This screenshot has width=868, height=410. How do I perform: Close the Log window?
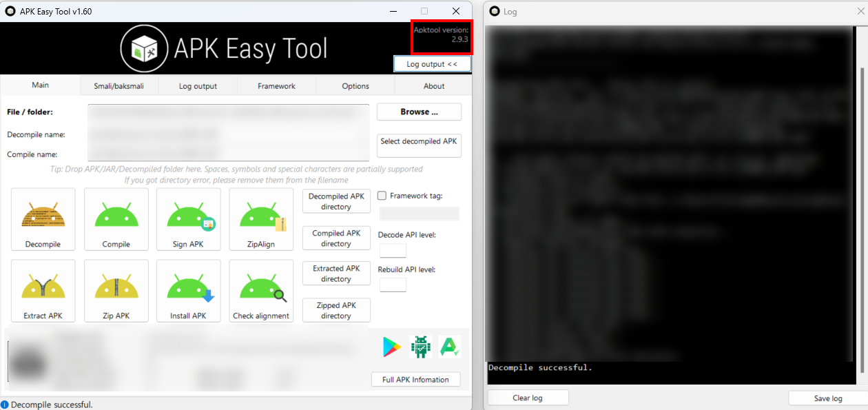(860, 11)
